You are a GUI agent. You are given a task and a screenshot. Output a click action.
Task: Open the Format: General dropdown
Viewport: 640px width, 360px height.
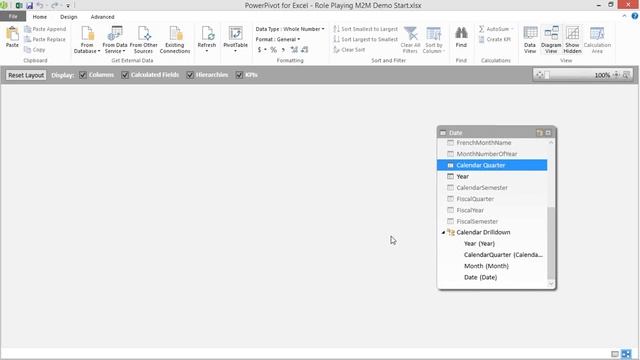pyautogui.click(x=278, y=39)
